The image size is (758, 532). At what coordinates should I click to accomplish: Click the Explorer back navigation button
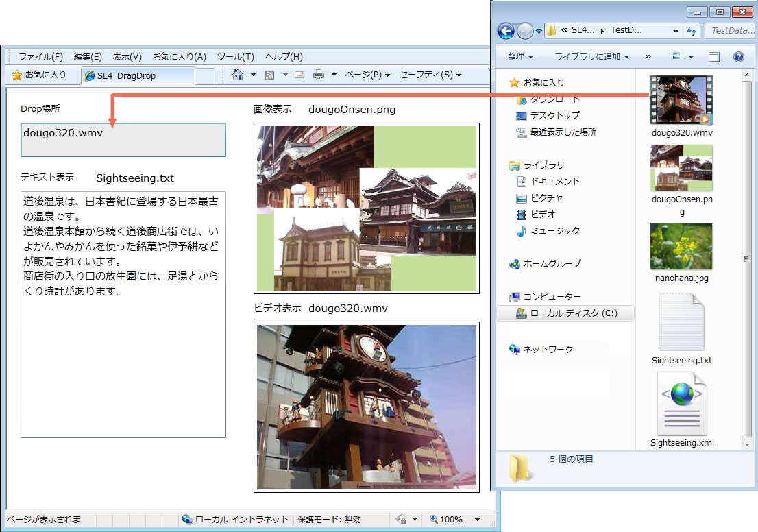[506, 32]
